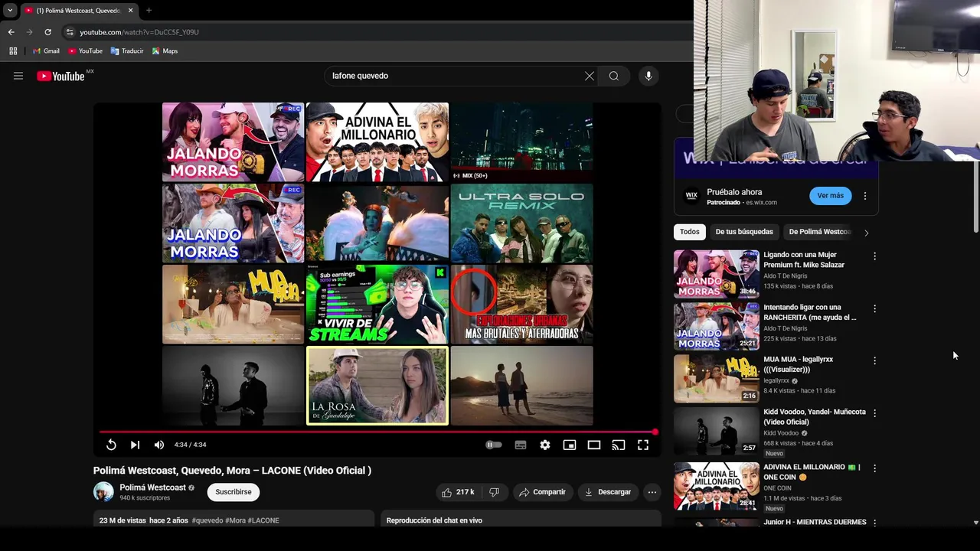Screen dimensions: 980x551
Task: Open the Aldo T De Nigris channel, 135 k vistas
Action: point(785,276)
